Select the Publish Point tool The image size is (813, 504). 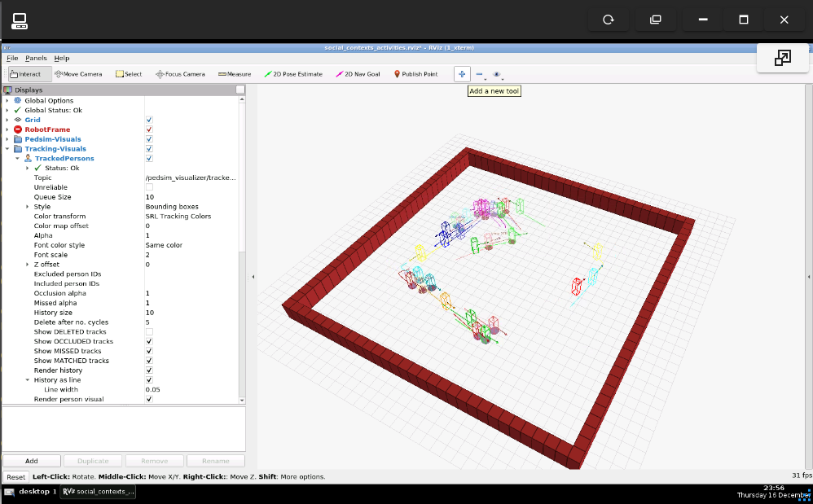click(415, 74)
